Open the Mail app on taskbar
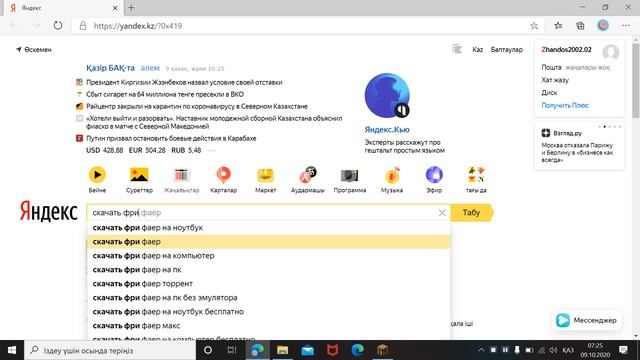The height and width of the screenshot is (360, 640). click(307, 350)
